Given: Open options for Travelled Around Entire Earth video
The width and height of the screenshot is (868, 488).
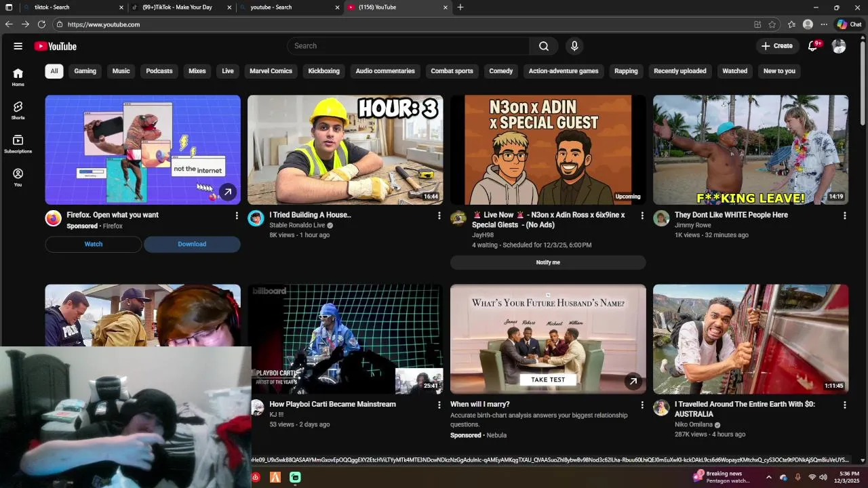Looking at the screenshot, I should [844, 405].
